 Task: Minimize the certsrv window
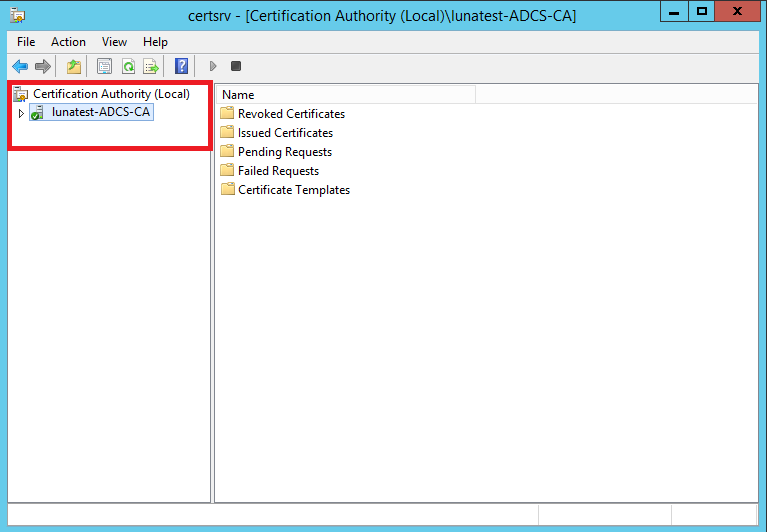pyautogui.click(x=674, y=11)
